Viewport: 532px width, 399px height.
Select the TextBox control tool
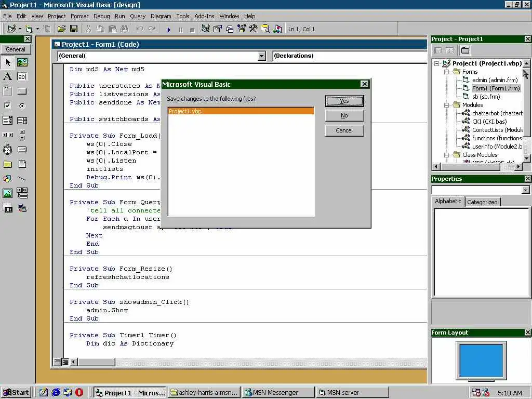tap(22, 77)
